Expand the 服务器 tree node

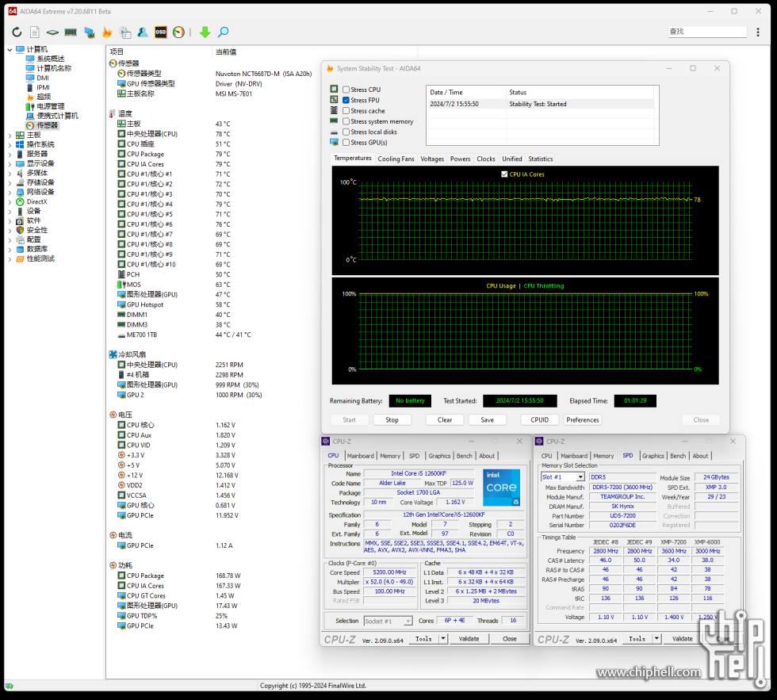[x=10, y=154]
